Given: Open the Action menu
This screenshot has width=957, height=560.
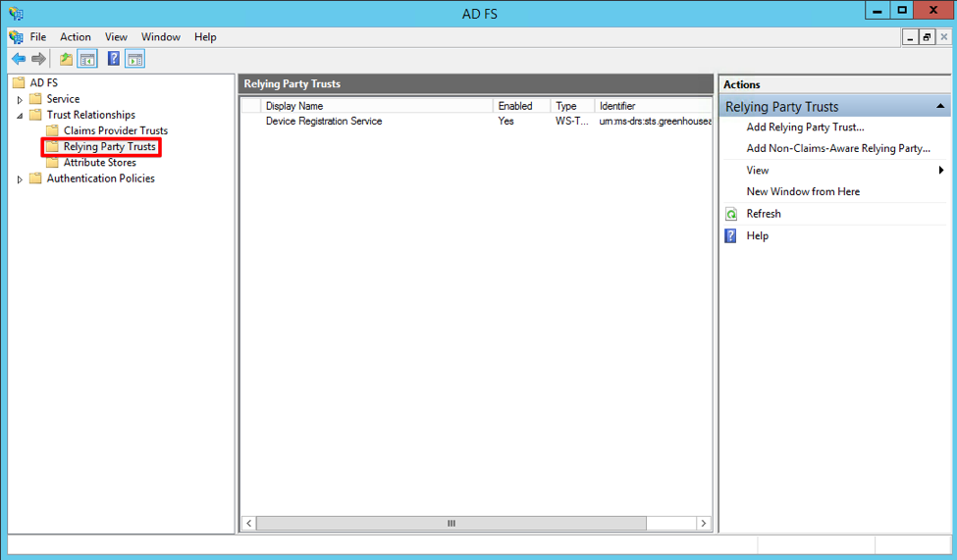Looking at the screenshot, I should 76,37.
